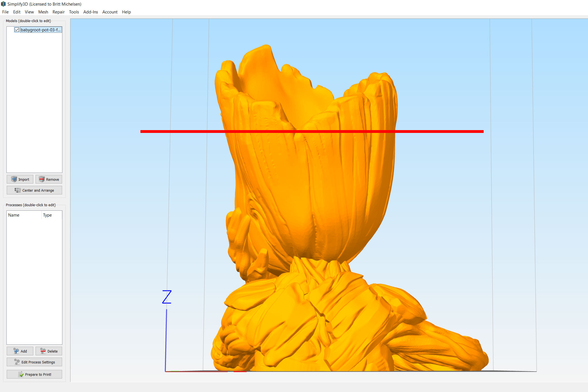Viewport: 588px width, 392px height.
Task: Open the Edit menu
Action: coord(17,12)
